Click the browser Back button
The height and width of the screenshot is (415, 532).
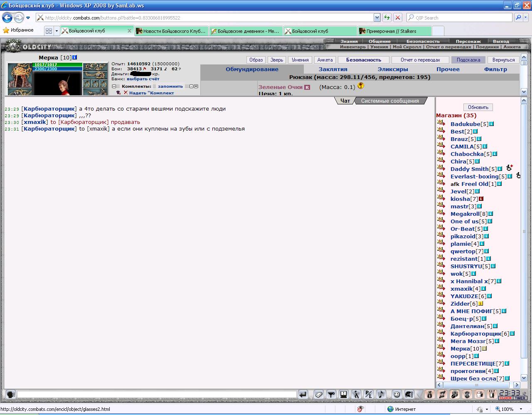7,17
